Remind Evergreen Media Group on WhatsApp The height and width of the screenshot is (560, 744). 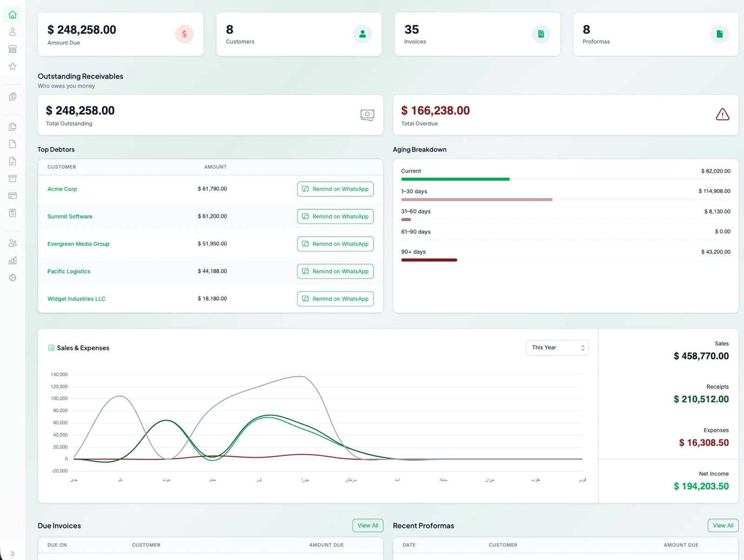click(335, 244)
